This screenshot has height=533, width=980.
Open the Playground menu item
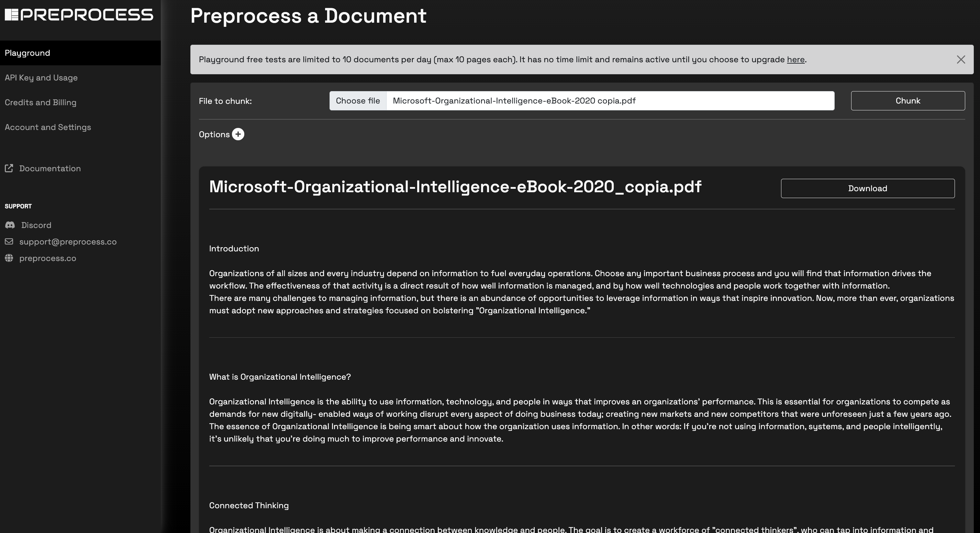(80, 53)
